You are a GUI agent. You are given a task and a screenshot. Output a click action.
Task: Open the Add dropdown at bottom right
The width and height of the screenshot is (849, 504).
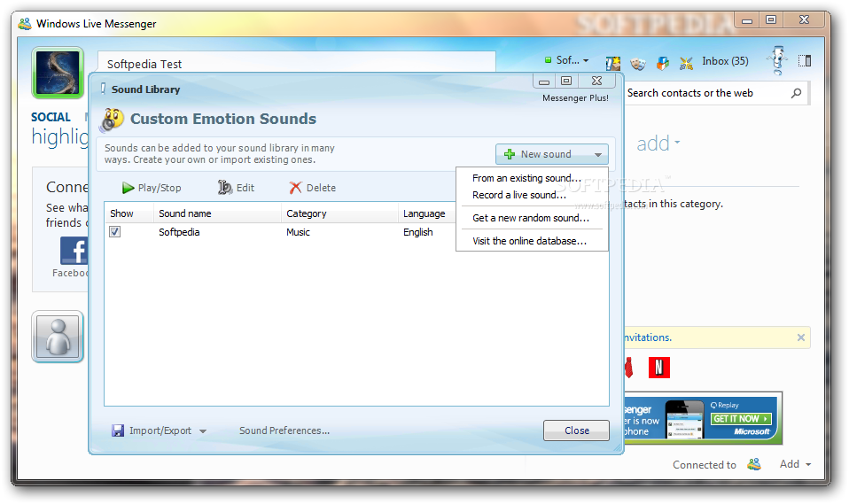pyautogui.click(x=795, y=464)
